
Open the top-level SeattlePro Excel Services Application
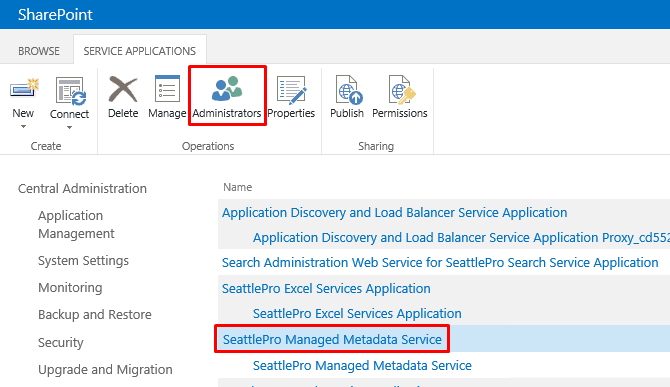tap(326, 289)
